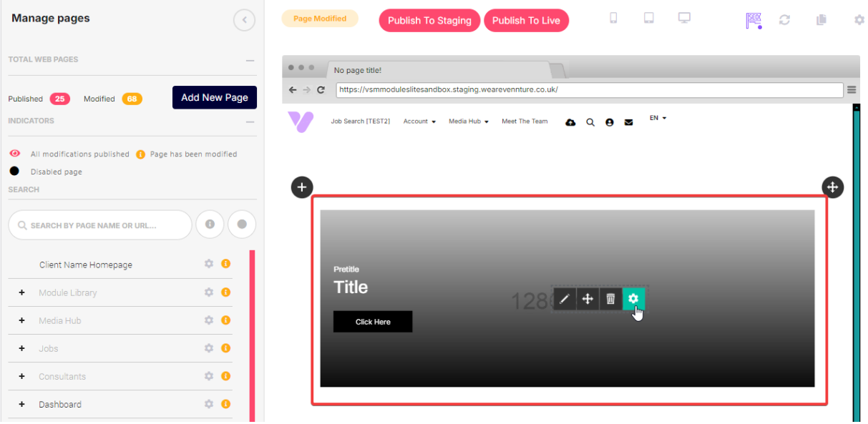
Task: Click modified indicator for Consultants row
Action: 225,375
